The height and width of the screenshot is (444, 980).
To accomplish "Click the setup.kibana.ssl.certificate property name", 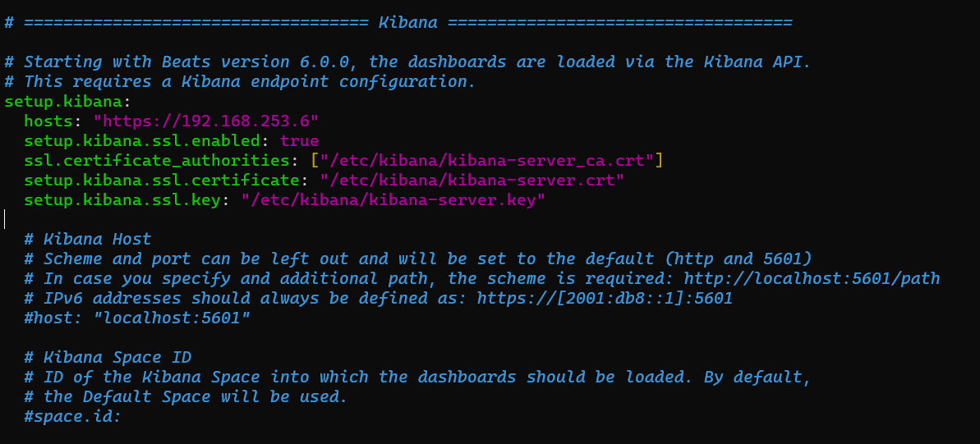I will (161, 181).
